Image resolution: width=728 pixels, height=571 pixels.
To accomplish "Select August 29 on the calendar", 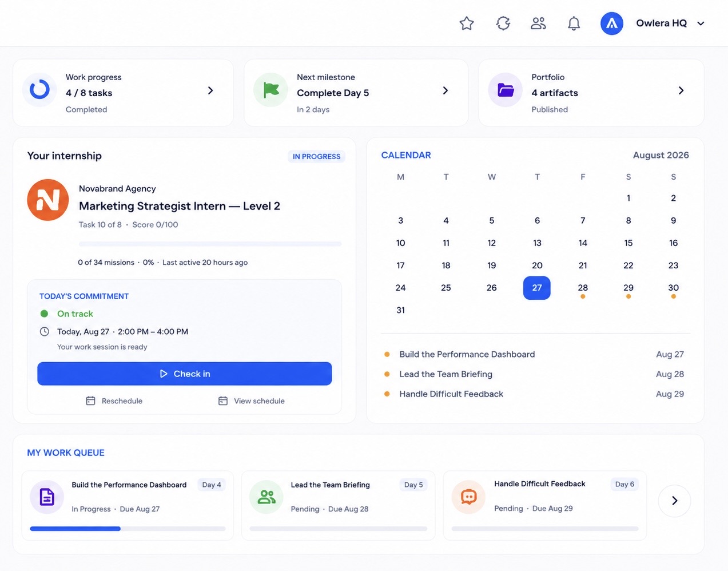I will click(628, 288).
